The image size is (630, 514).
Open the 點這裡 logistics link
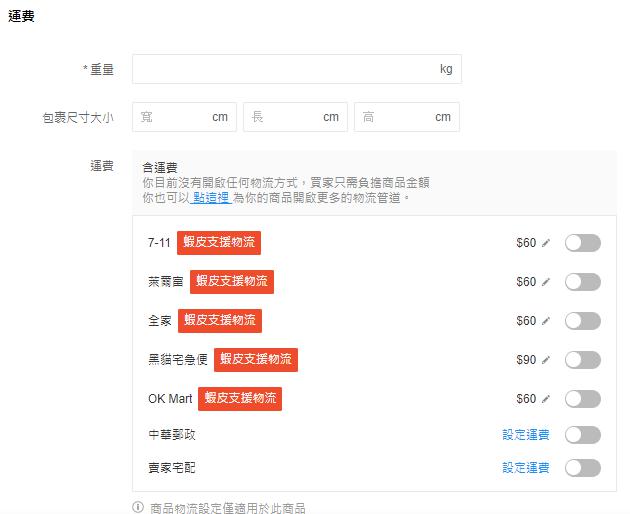click(211, 197)
